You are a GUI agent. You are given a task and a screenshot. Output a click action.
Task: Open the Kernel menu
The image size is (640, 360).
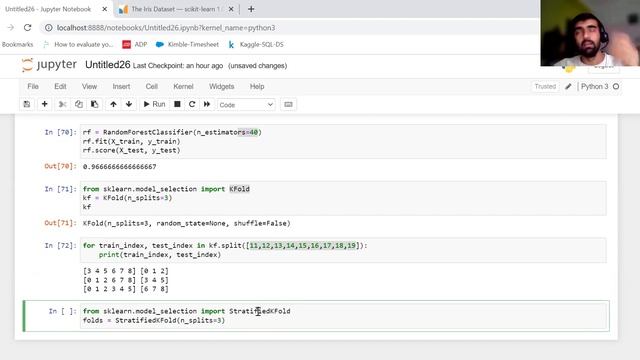(183, 87)
